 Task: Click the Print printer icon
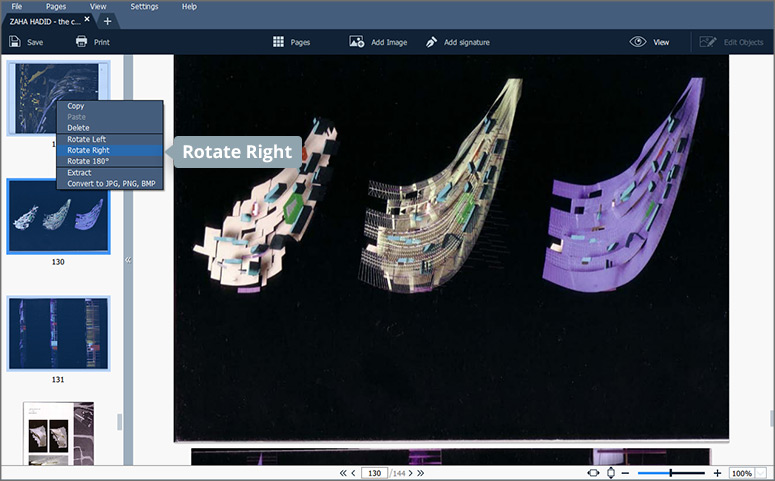click(x=82, y=42)
